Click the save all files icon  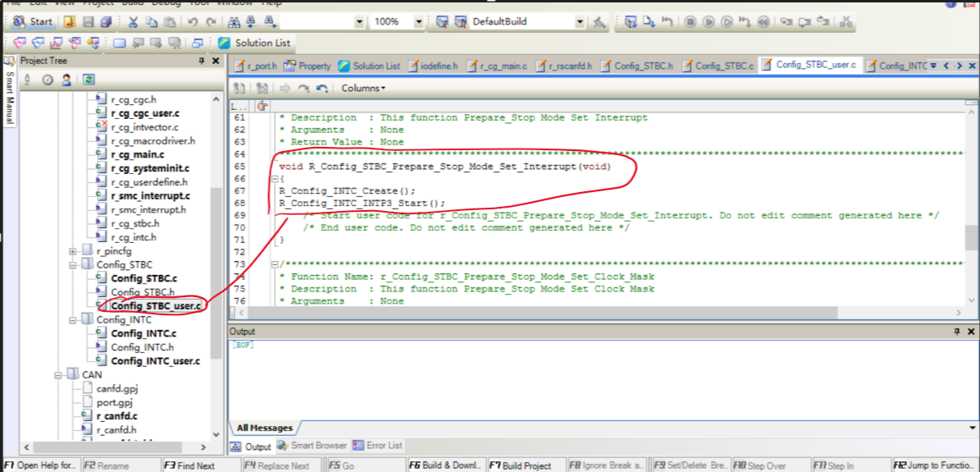click(x=106, y=21)
